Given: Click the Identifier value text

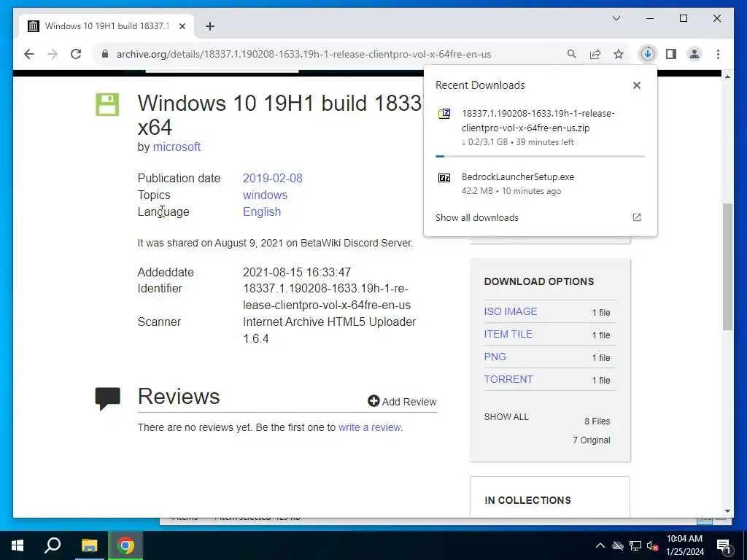Looking at the screenshot, I should [327, 297].
